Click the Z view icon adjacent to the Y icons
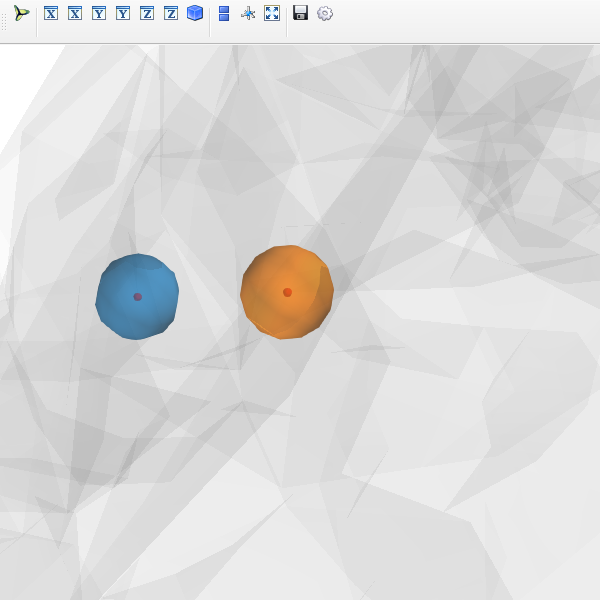 click(x=147, y=13)
